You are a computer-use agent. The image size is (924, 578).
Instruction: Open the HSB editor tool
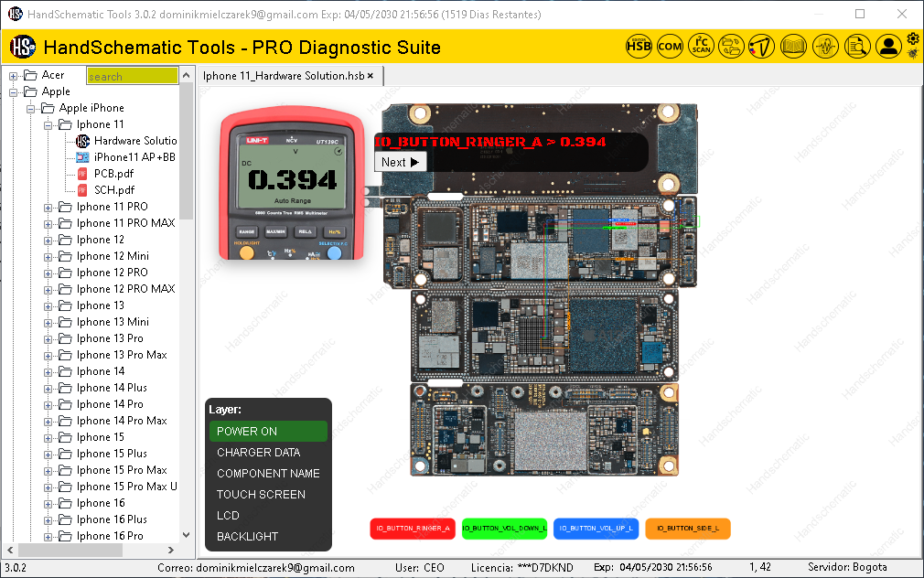639,46
